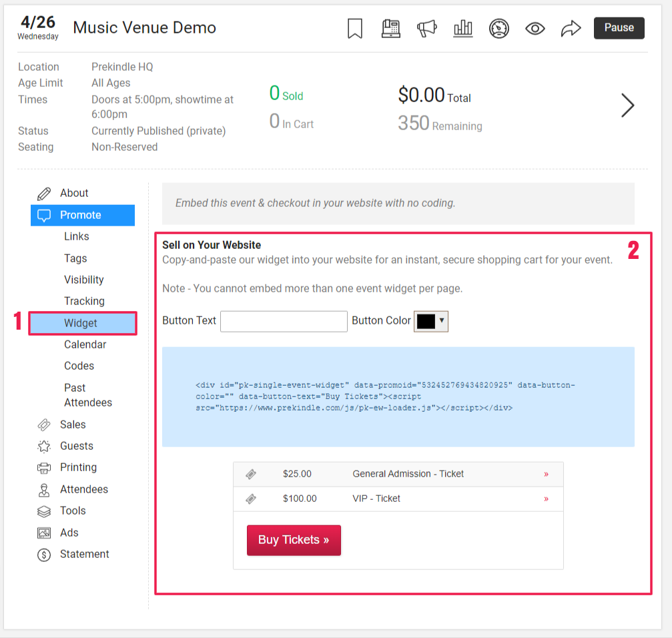Click arrow on VIP ticket row
672x638 pixels.
pyautogui.click(x=546, y=499)
